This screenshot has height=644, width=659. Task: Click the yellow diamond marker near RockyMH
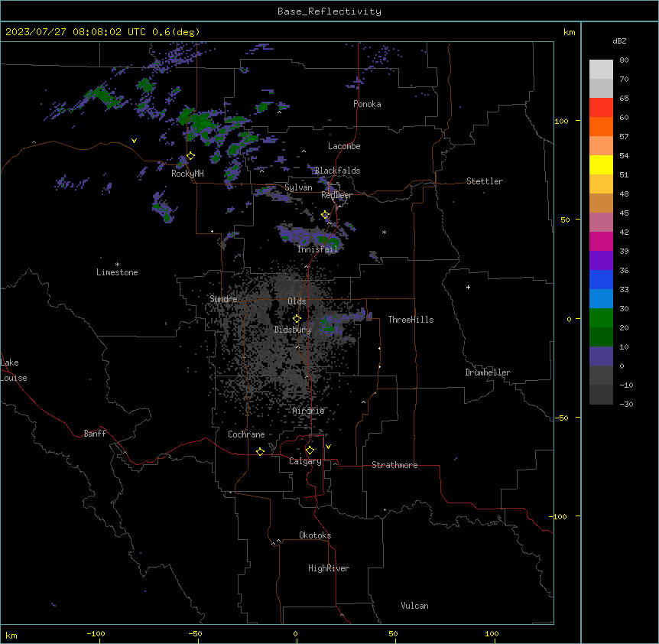tap(190, 156)
